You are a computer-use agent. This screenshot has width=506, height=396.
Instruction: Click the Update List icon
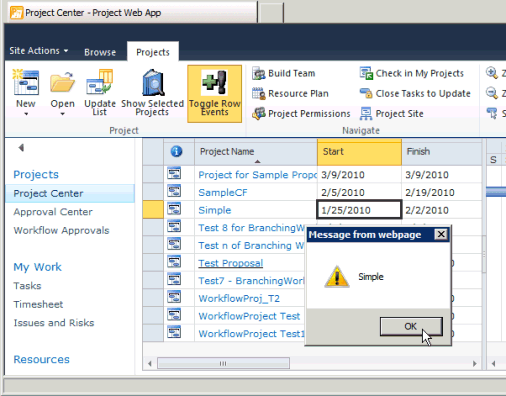[x=100, y=82]
